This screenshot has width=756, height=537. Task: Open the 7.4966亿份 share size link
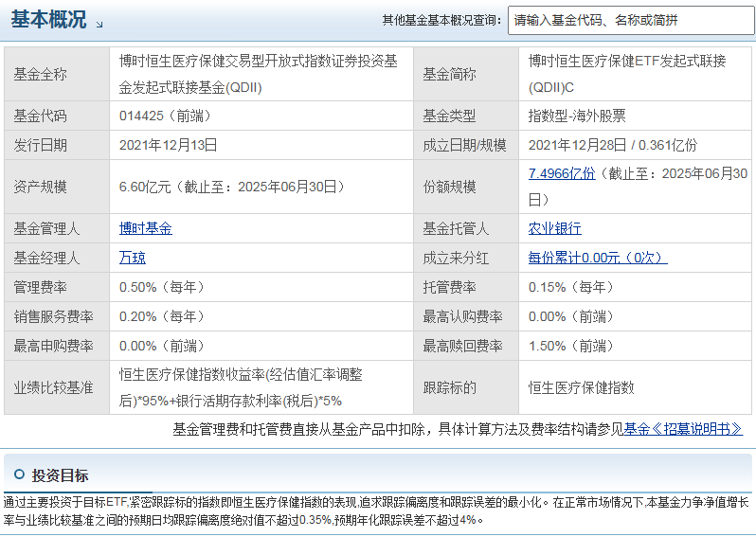(x=562, y=173)
